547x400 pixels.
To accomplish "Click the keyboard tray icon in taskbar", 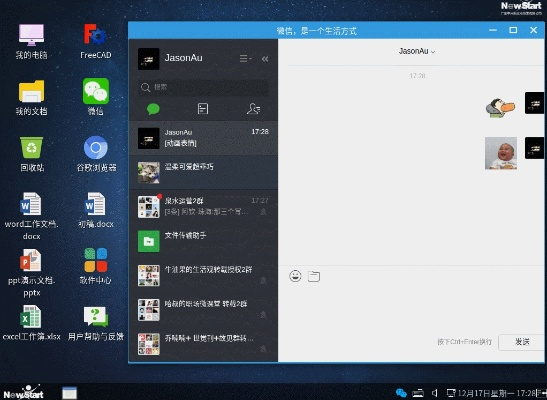I will pyautogui.click(x=418, y=393).
